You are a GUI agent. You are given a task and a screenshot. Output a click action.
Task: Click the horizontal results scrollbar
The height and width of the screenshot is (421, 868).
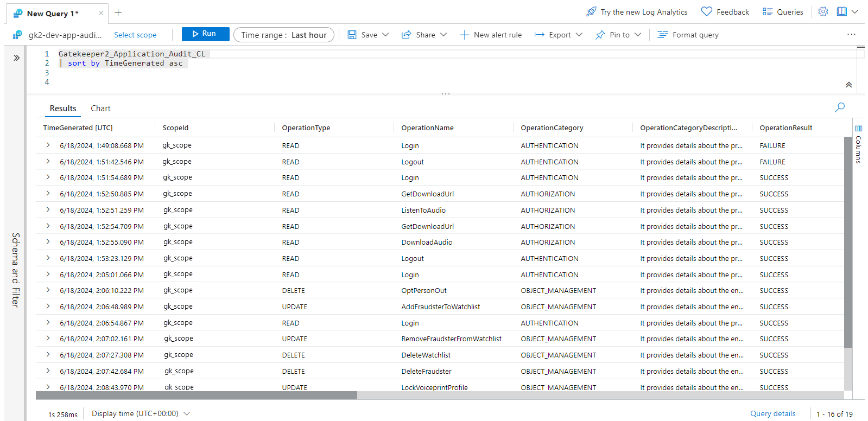[197, 396]
